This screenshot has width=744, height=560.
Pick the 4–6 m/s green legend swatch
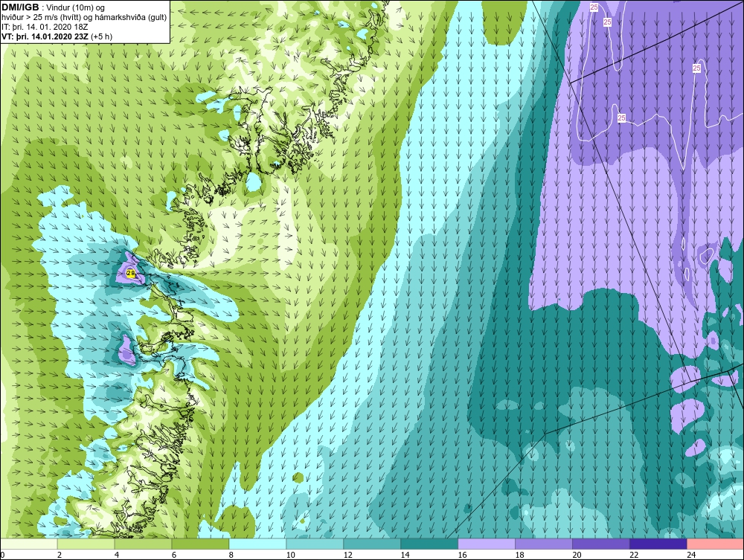(x=143, y=544)
